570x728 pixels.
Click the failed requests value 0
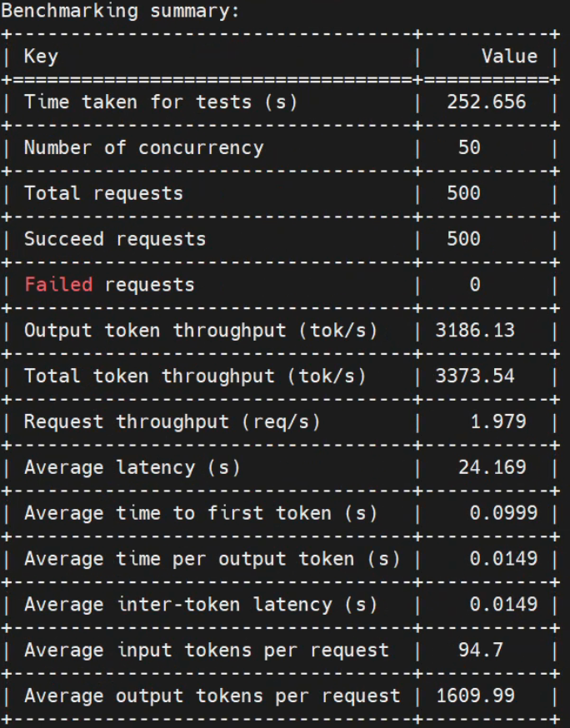click(475, 285)
